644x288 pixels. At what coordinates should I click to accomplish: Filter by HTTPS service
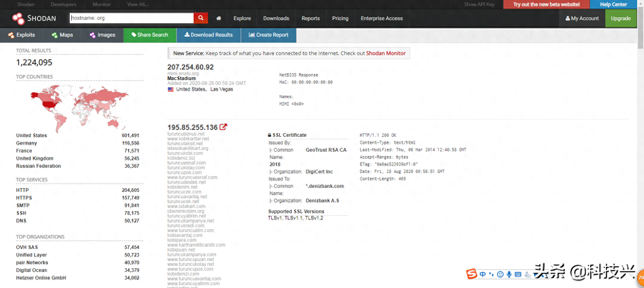(24, 198)
